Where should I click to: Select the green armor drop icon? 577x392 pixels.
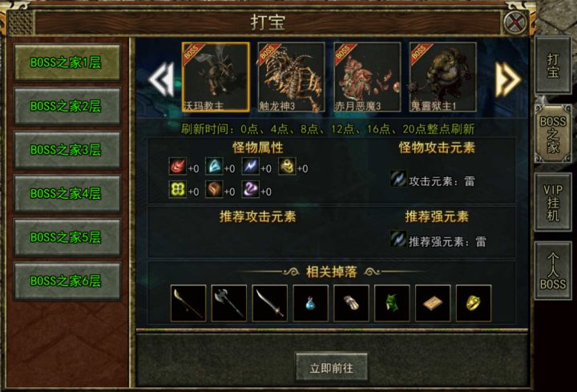click(392, 303)
